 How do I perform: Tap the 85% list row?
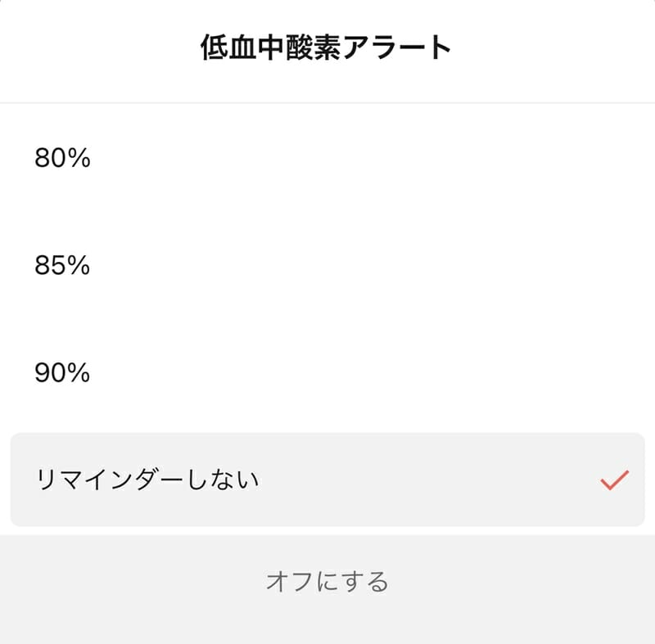tap(327, 266)
